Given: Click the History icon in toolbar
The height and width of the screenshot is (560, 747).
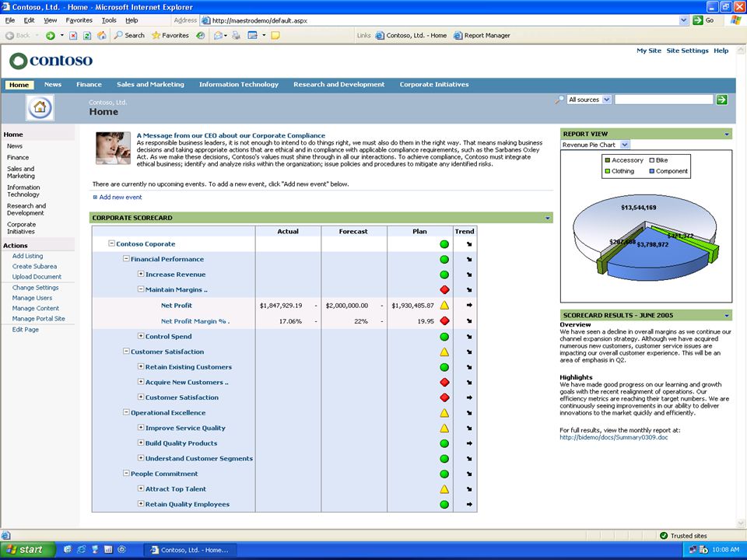Looking at the screenshot, I should click(x=201, y=35).
